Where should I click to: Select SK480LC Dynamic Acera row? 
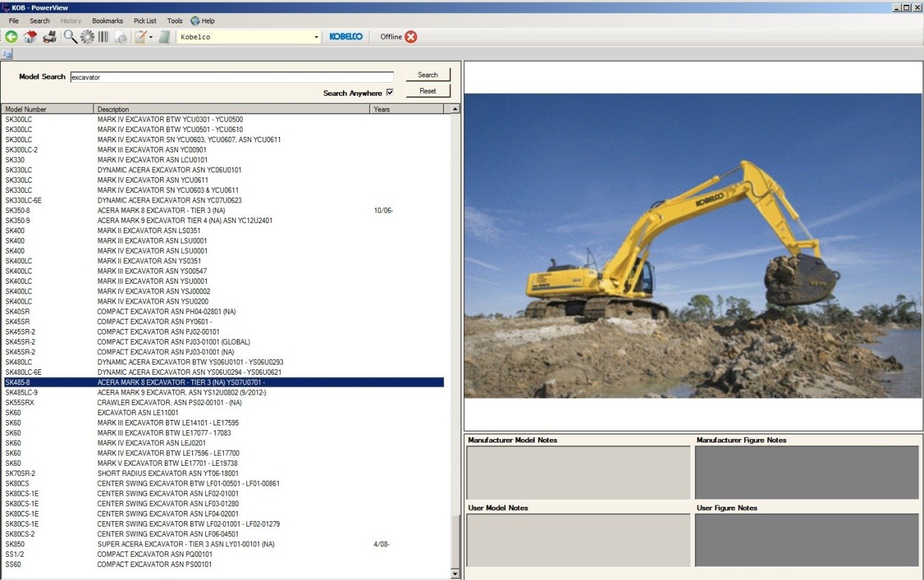point(223,362)
